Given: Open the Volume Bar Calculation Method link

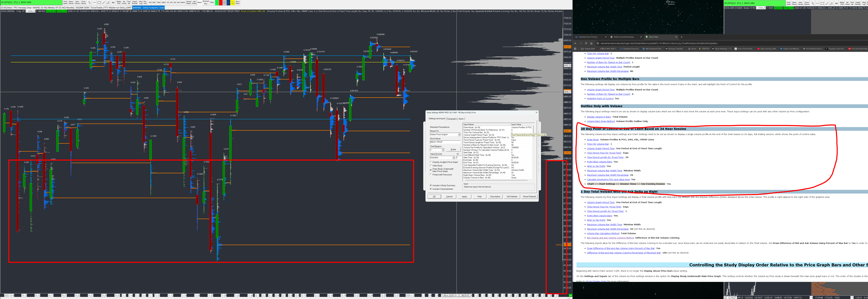Looking at the screenshot, I should (603, 233).
